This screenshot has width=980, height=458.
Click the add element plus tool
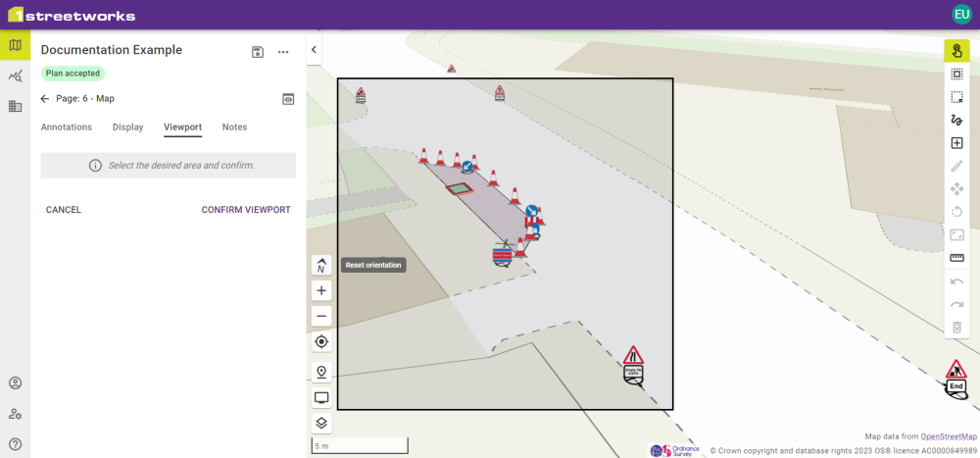click(957, 143)
